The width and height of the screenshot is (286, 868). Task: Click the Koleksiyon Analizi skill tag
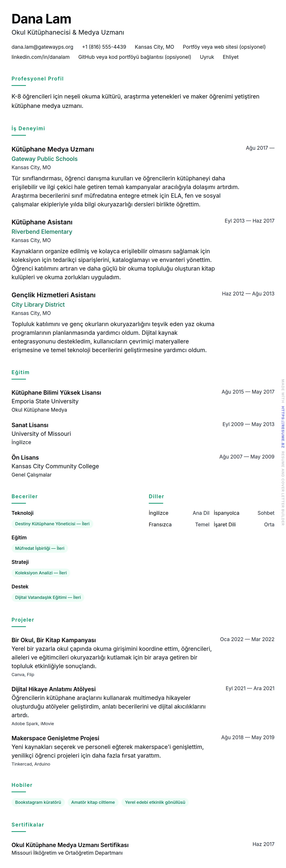click(x=41, y=573)
